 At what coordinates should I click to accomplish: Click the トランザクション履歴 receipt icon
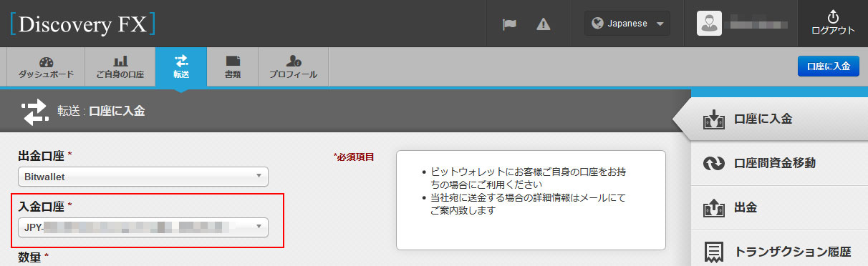[x=715, y=252]
